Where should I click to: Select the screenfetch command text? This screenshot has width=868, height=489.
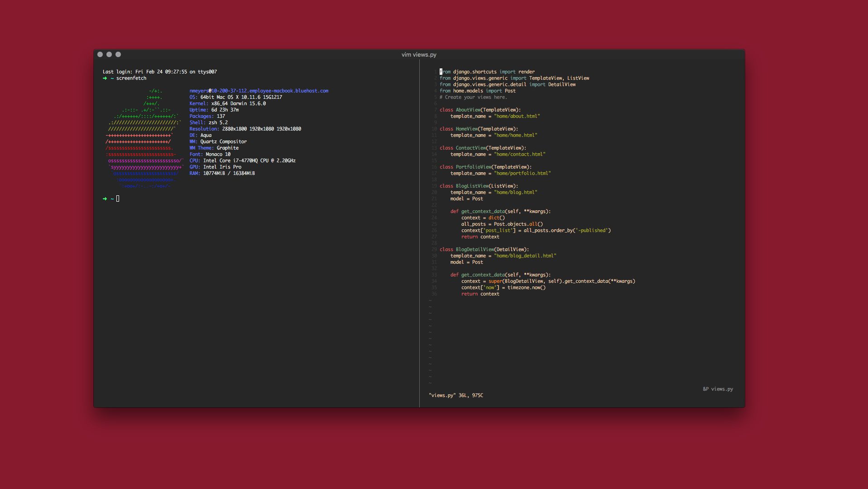(x=131, y=78)
